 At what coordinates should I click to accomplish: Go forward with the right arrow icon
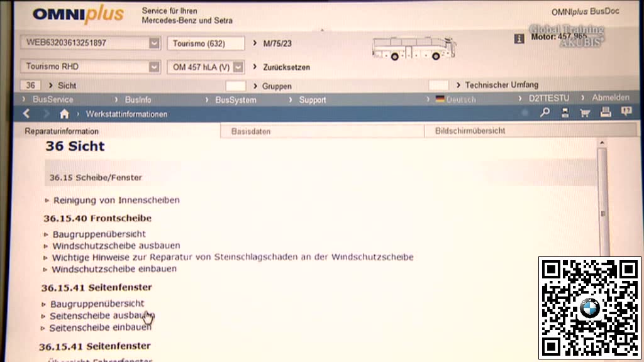(46, 114)
